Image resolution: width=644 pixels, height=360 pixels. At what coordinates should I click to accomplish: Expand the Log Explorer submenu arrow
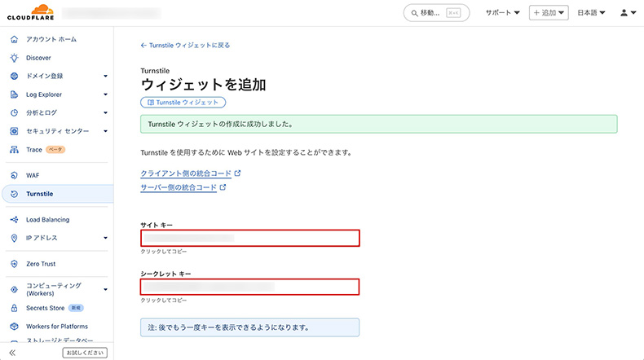pos(105,94)
